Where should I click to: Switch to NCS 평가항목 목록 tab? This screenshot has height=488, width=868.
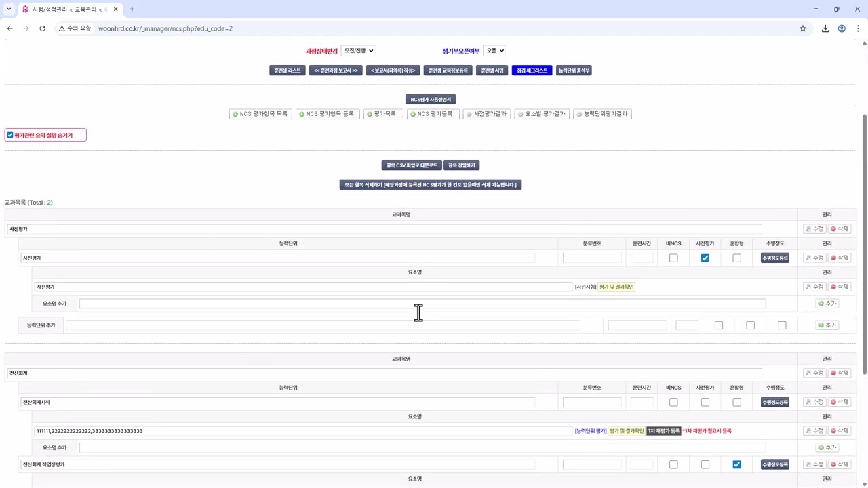[260, 114]
